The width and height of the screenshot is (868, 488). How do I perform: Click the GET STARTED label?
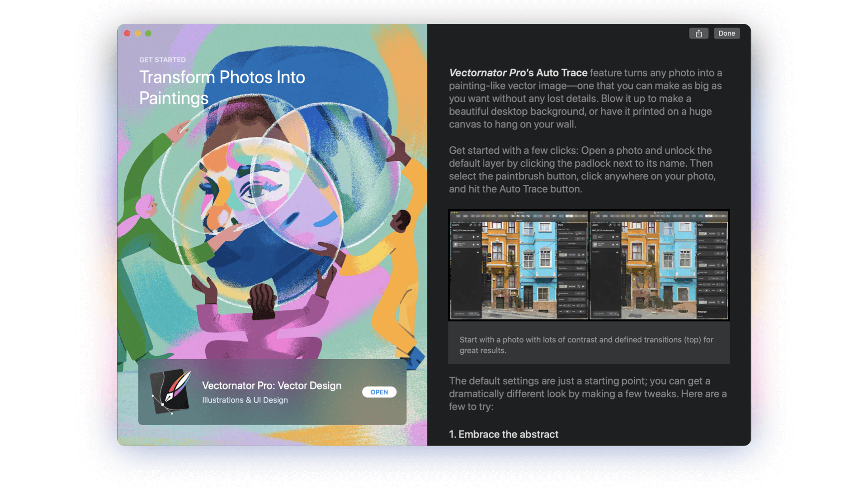(162, 60)
